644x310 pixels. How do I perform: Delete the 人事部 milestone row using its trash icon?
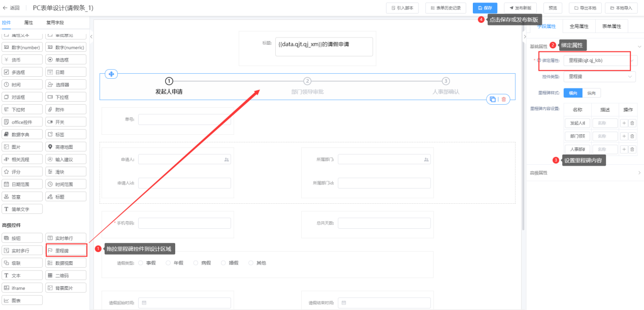pos(632,149)
